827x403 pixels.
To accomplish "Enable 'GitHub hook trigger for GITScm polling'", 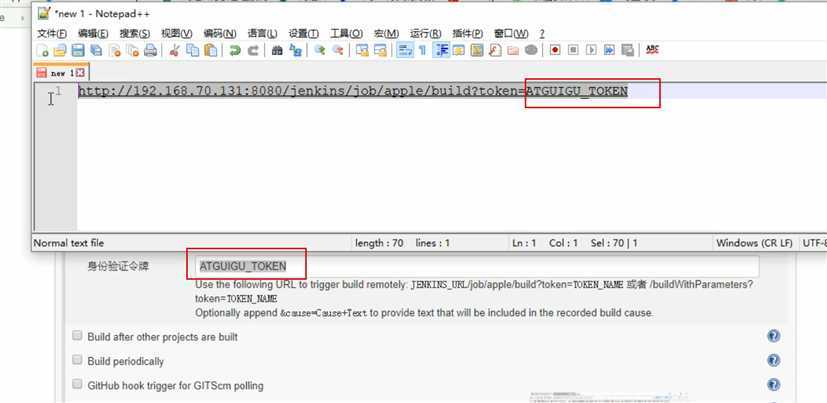I will coord(78,384).
